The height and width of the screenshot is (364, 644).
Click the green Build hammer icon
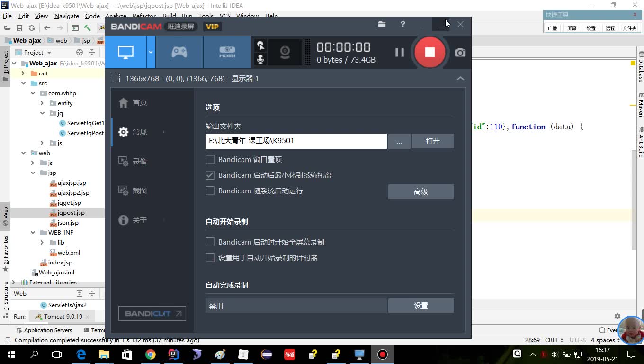[88, 28]
